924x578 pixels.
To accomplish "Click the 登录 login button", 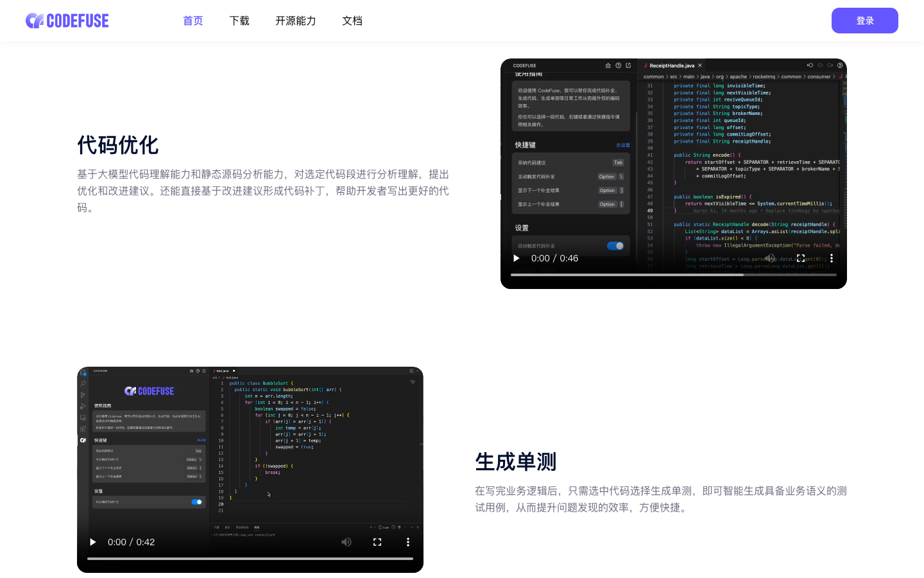I will click(865, 21).
